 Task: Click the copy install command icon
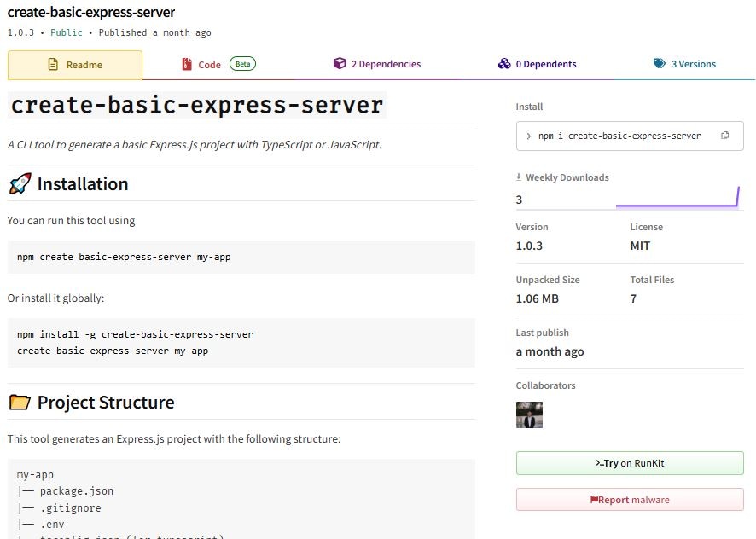[724, 136]
